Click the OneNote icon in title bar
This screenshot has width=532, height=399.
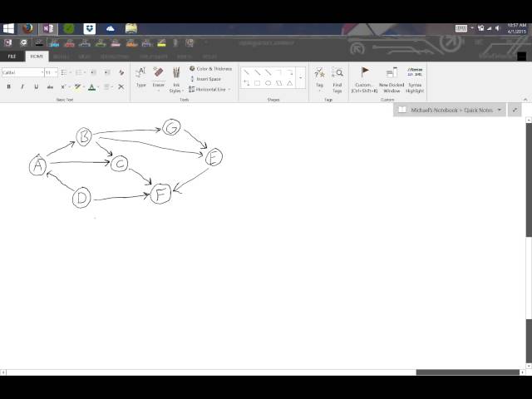pyautogui.click(x=7, y=42)
